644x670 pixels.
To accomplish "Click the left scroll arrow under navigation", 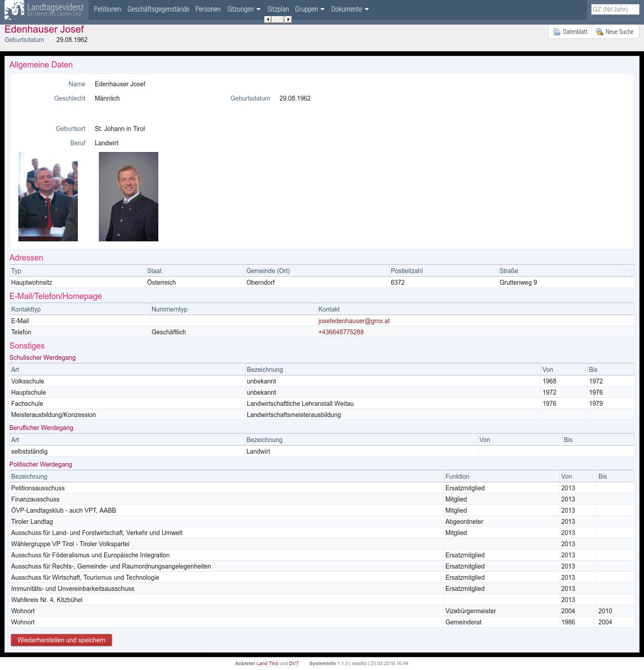I will 267,19.
